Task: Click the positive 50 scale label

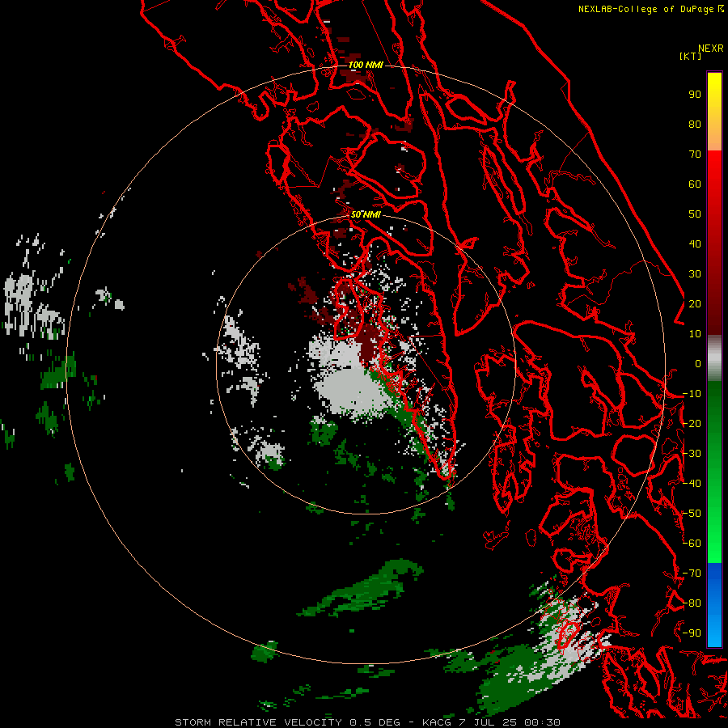Action: (695, 214)
